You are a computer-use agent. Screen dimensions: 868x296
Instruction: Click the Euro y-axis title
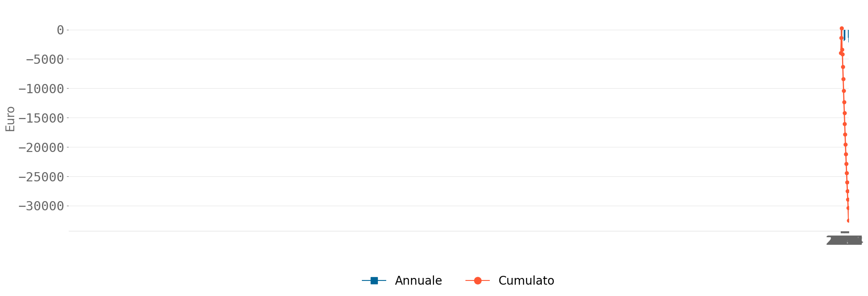tap(10, 119)
